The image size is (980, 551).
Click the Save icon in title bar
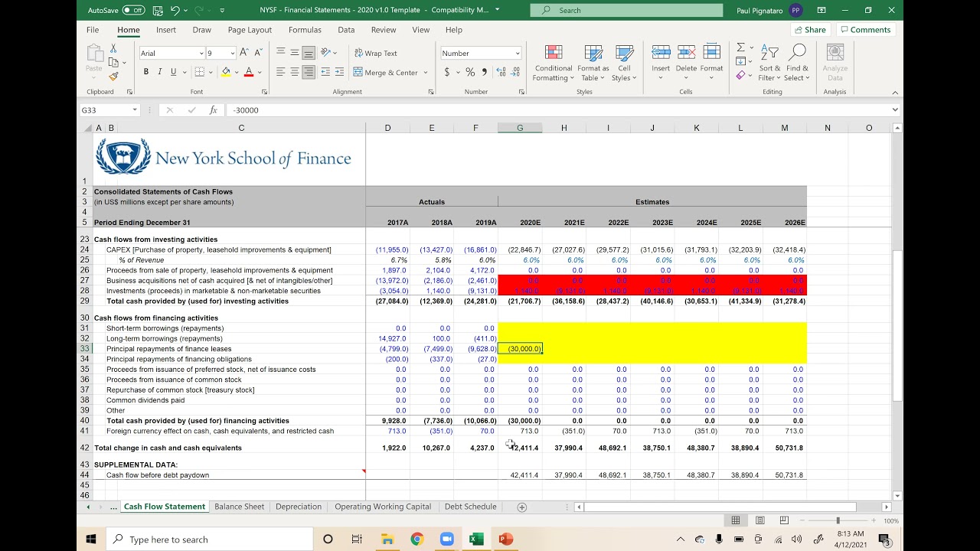click(158, 10)
